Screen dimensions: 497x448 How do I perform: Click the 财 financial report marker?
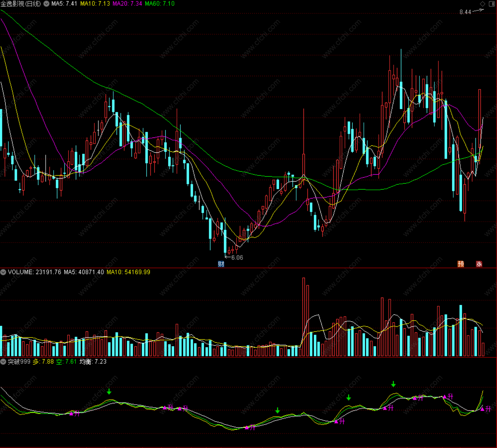(x=221, y=264)
